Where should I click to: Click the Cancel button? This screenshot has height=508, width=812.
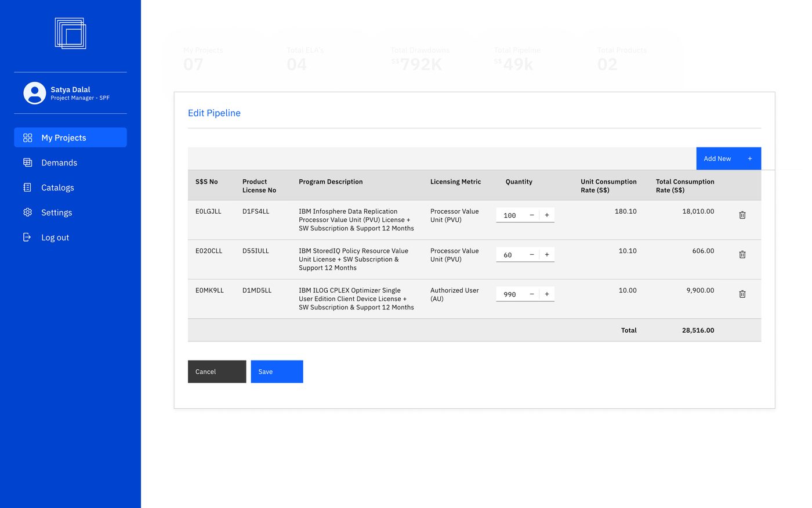point(217,372)
